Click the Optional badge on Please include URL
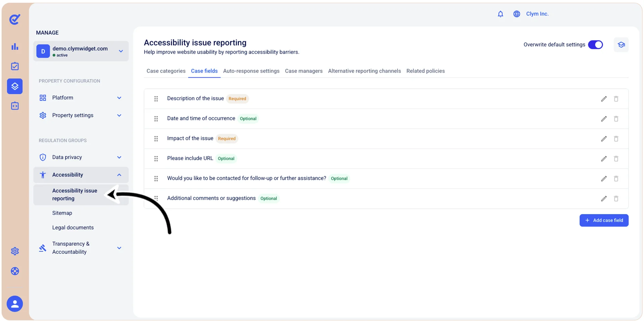The height and width of the screenshot is (321, 644). [226, 159]
